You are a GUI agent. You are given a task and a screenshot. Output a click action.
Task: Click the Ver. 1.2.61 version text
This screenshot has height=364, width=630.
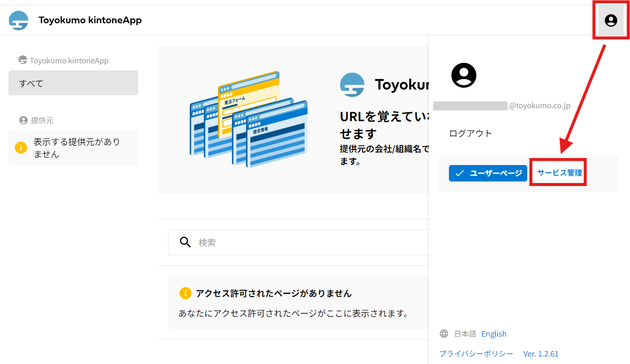[541, 354]
